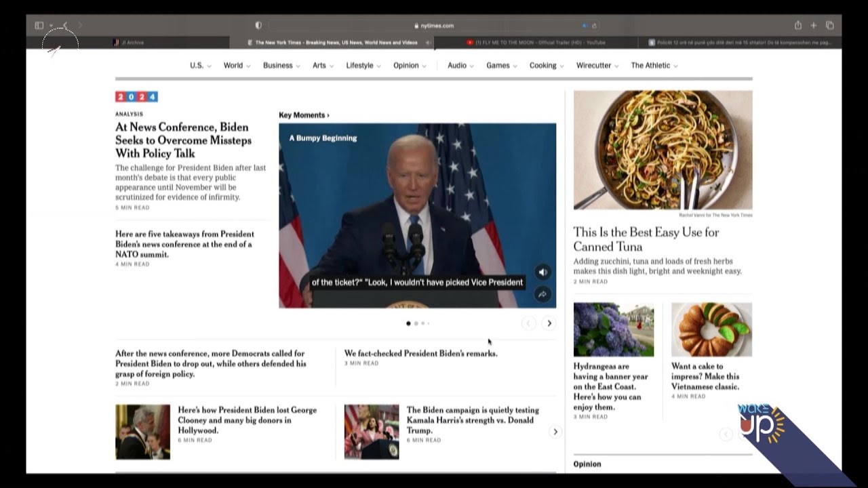Image resolution: width=868 pixels, height=488 pixels.
Task: Expand the Audio section menu
Action: 460,66
